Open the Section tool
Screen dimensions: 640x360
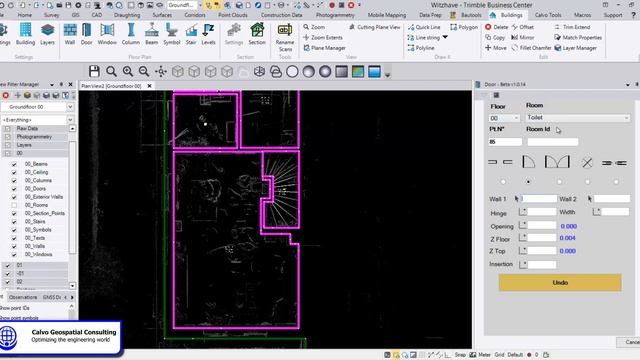coord(257,34)
